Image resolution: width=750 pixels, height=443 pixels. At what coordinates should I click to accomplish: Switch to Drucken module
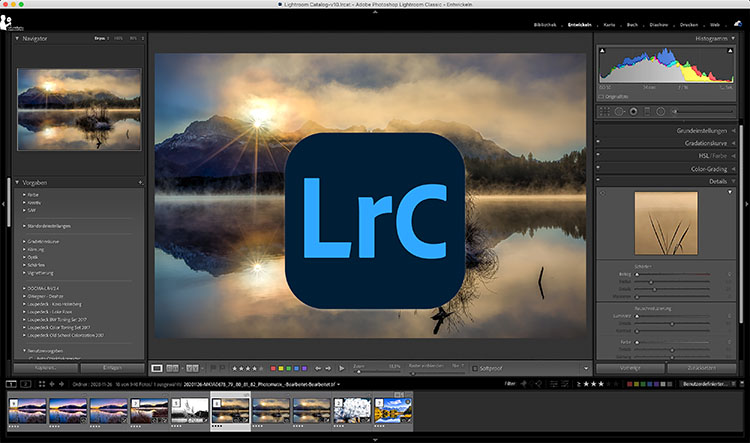click(689, 25)
